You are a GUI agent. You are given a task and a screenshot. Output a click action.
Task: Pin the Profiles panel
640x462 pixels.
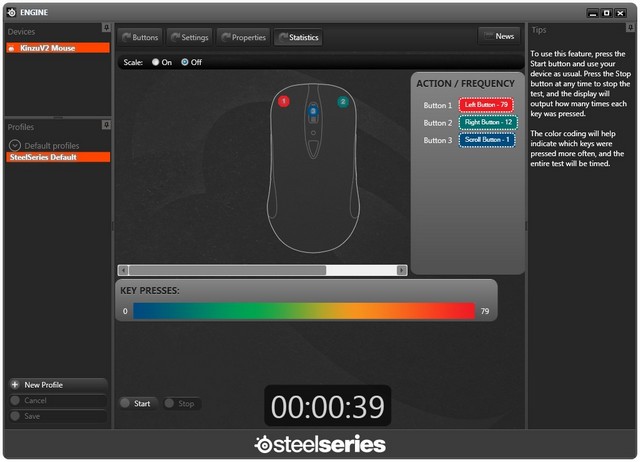(x=106, y=125)
